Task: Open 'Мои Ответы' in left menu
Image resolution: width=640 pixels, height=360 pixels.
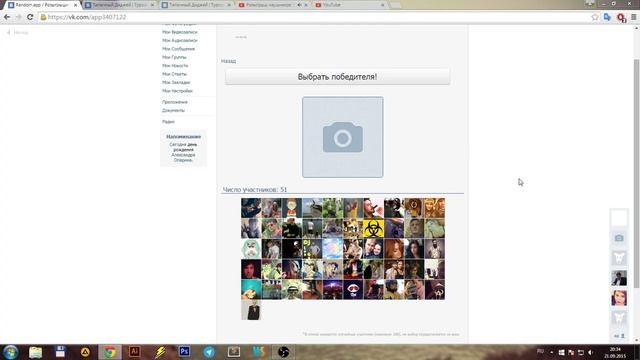Action: 174,74
